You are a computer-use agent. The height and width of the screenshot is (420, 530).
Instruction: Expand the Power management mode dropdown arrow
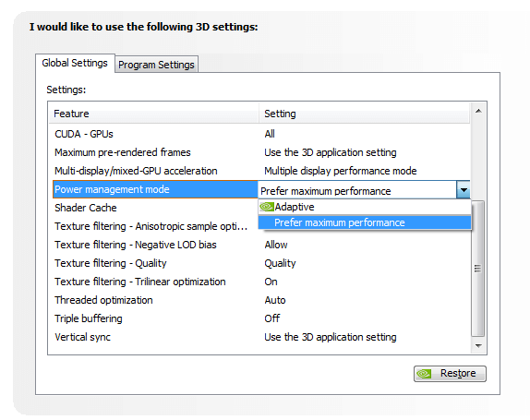coord(464,189)
